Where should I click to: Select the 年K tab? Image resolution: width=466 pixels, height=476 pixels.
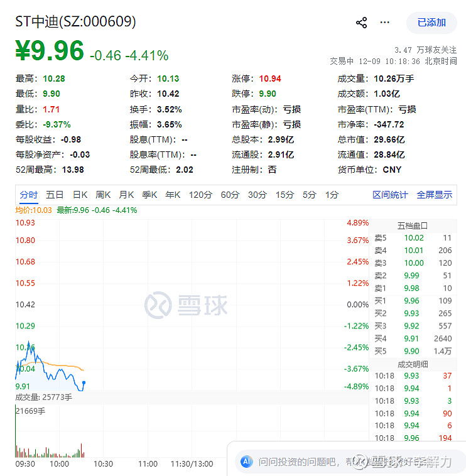click(173, 195)
